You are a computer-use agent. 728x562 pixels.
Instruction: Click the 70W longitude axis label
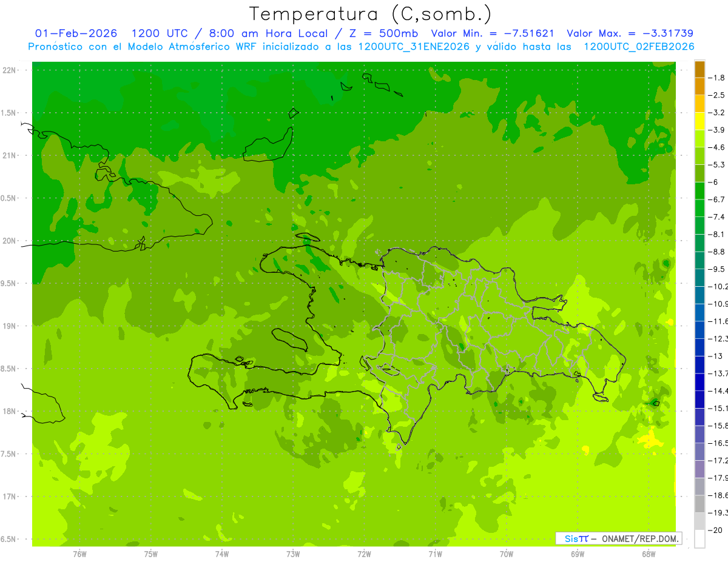(506, 554)
